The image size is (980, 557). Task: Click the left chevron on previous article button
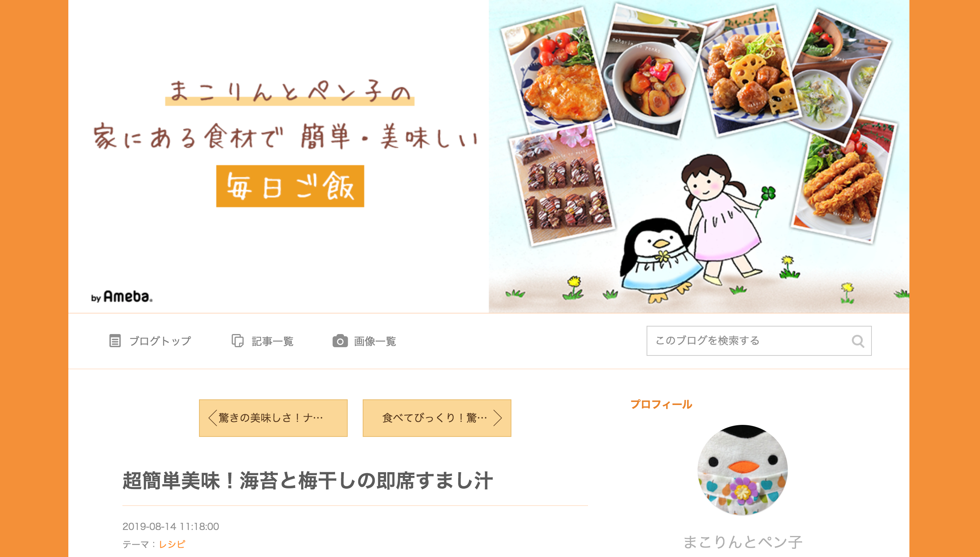coord(213,418)
